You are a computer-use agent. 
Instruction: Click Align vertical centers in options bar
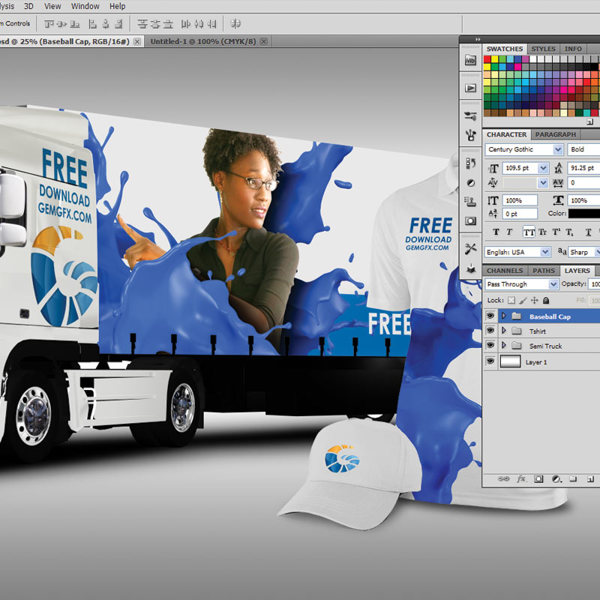[x=62, y=24]
